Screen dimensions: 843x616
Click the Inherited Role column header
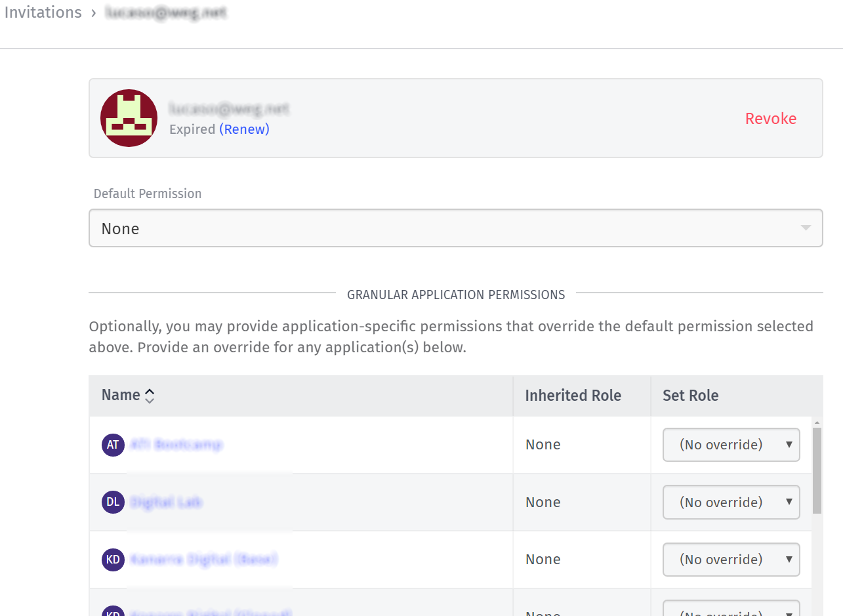[573, 396]
